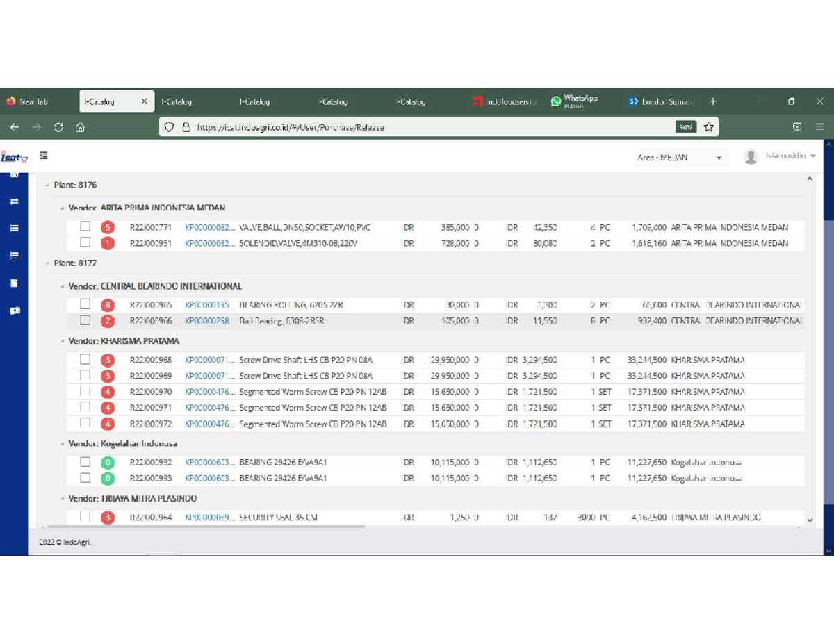Toggle the sidebar collapse menu icon
The image size is (834, 644).
click(x=44, y=156)
